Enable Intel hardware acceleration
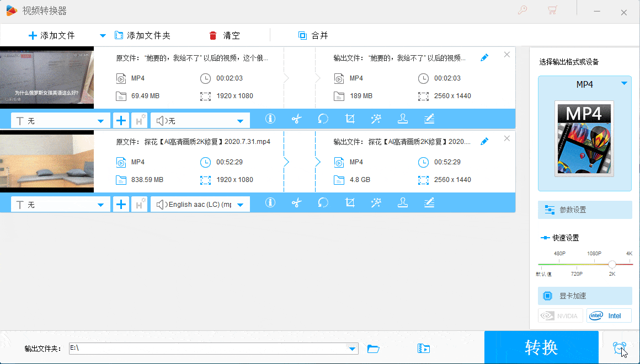The width and height of the screenshot is (640, 364). coord(609,315)
